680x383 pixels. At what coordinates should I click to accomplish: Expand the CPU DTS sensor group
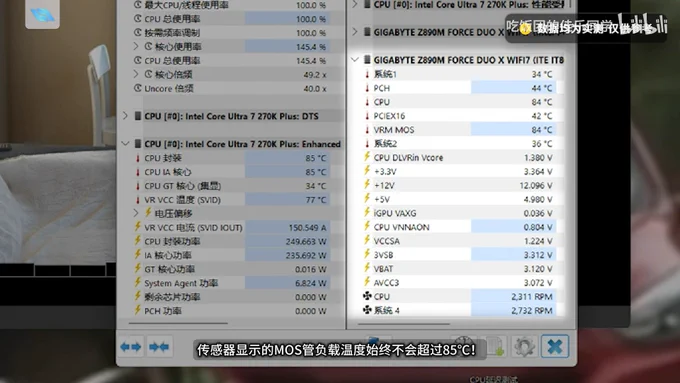click(125, 116)
